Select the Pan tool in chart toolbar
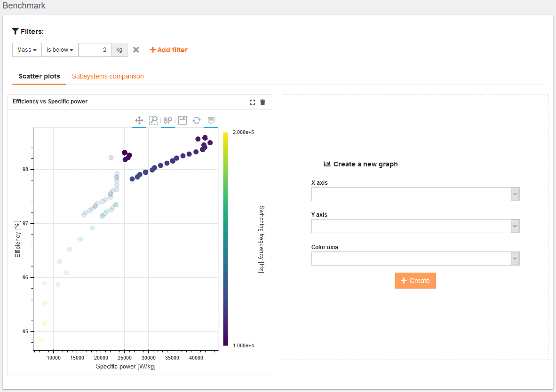Viewport: 556px width, 392px height. click(139, 120)
